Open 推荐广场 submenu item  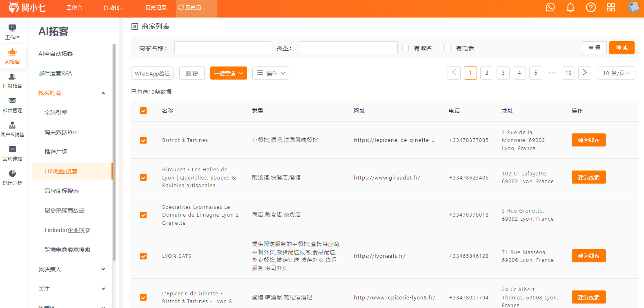[56, 152]
